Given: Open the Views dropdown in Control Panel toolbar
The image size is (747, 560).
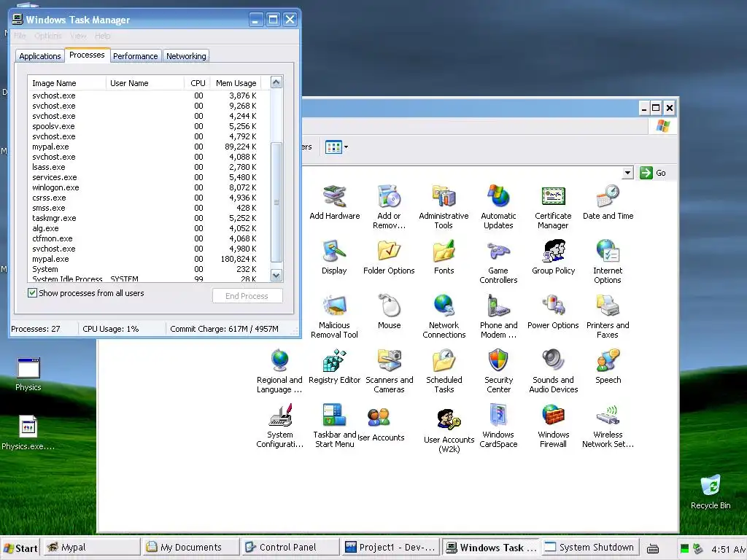Looking at the screenshot, I should [346, 147].
